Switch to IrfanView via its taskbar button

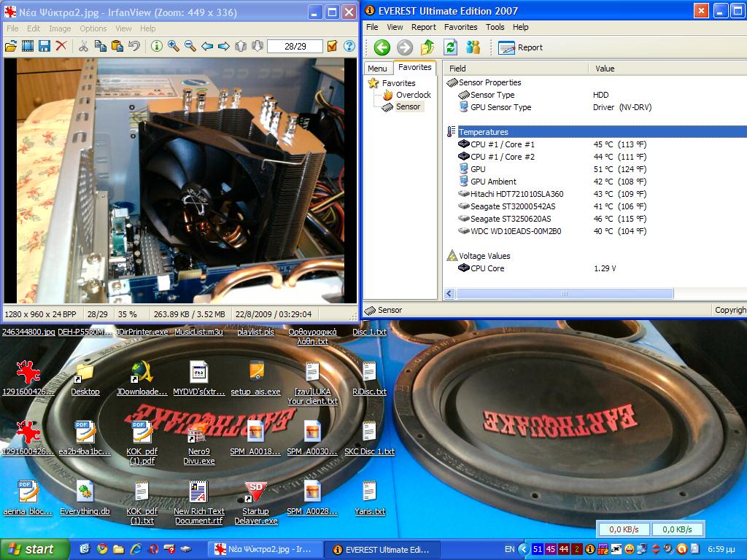click(265, 549)
